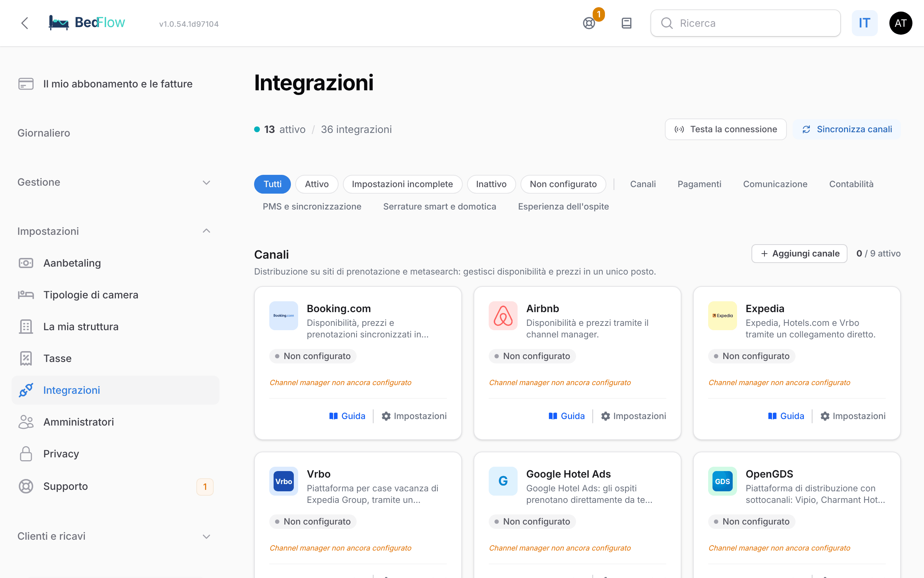Open the documentation book icon in the header
Viewport: 924px width, 578px height.
pyautogui.click(x=626, y=23)
